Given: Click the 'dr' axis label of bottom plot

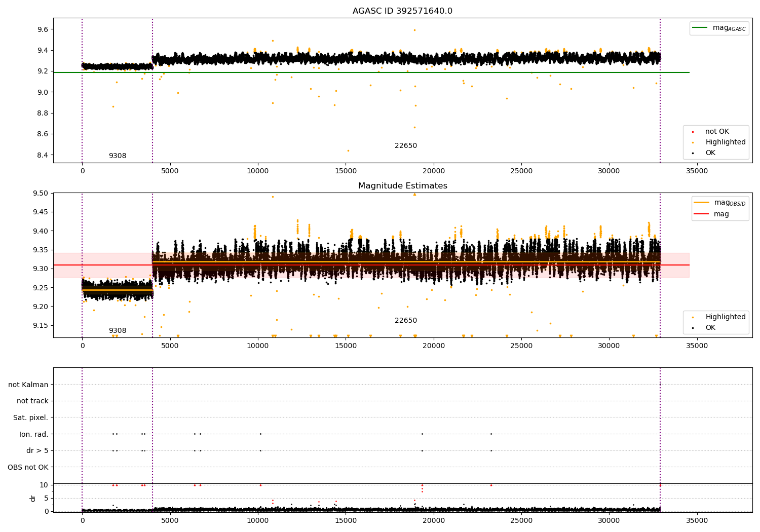Looking at the screenshot, I should (x=33, y=498).
